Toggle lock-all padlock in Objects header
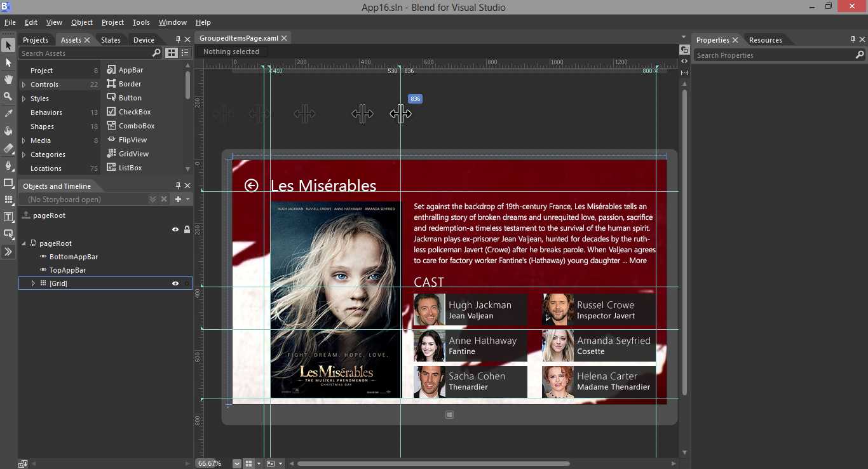Screen dimensions: 868x469 [x=187, y=229]
